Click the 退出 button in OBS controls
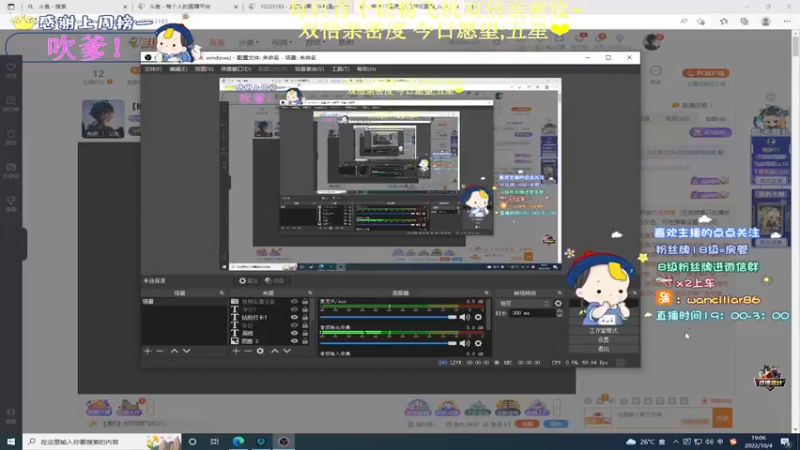The height and width of the screenshot is (450, 800). click(604, 349)
